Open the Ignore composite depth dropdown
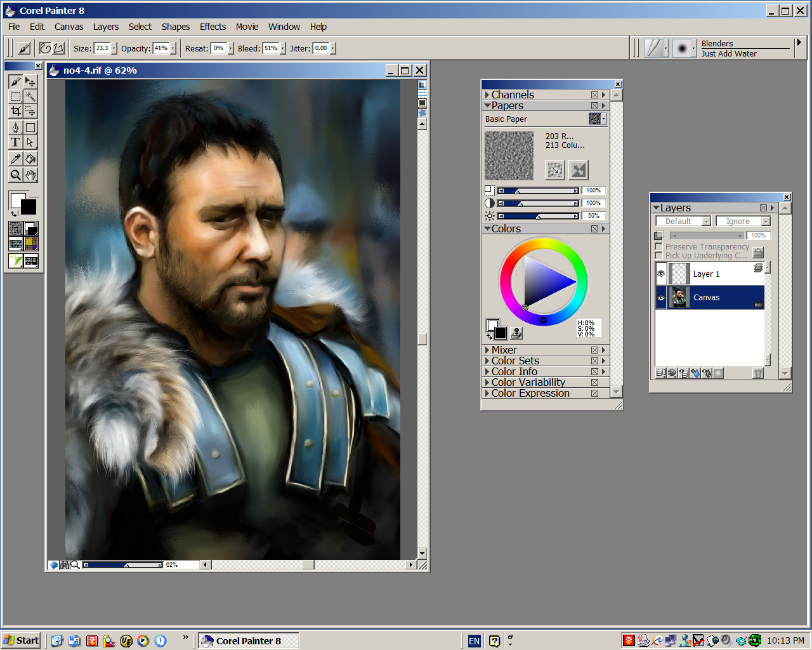The width and height of the screenshot is (812, 650). [x=743, y=221]
